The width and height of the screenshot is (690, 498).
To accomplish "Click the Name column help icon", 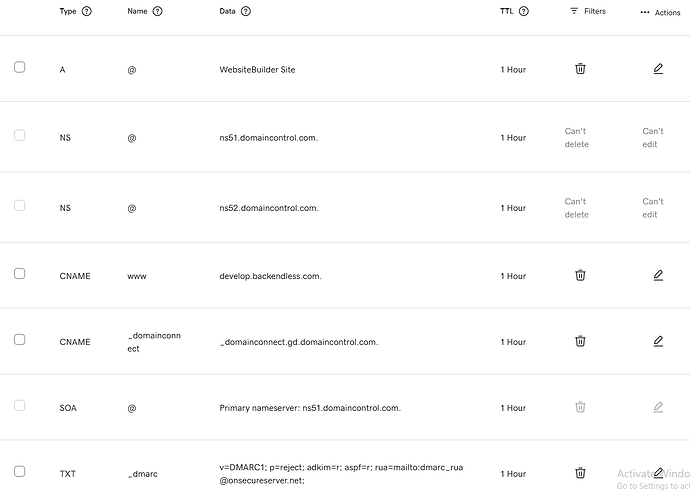I will [x=158, y=11].
